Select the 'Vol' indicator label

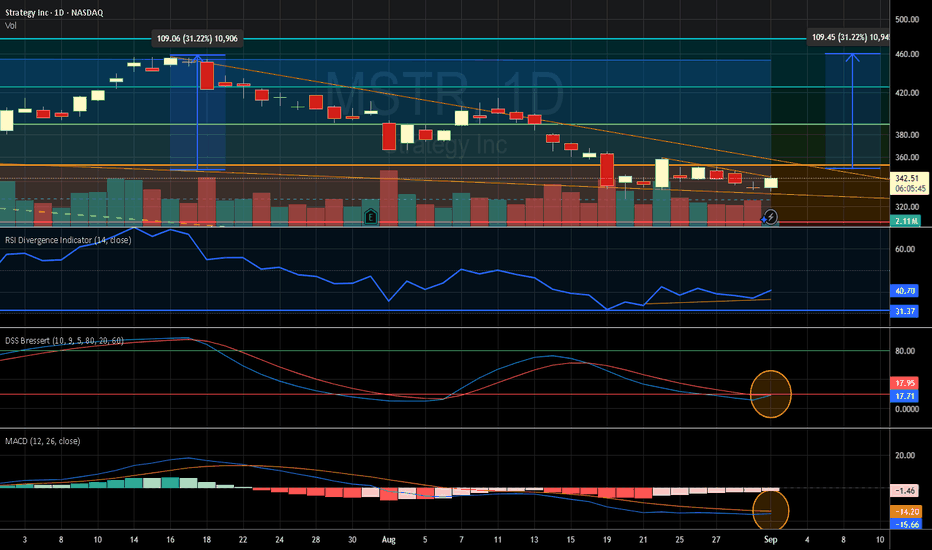click(11, 26)
